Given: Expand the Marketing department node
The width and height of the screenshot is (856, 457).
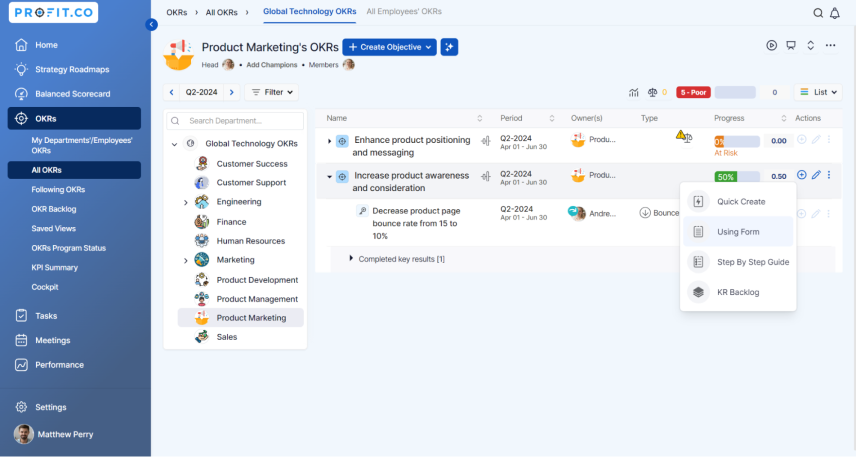Looking at the screenshot, I should click(x=186, y=260).
